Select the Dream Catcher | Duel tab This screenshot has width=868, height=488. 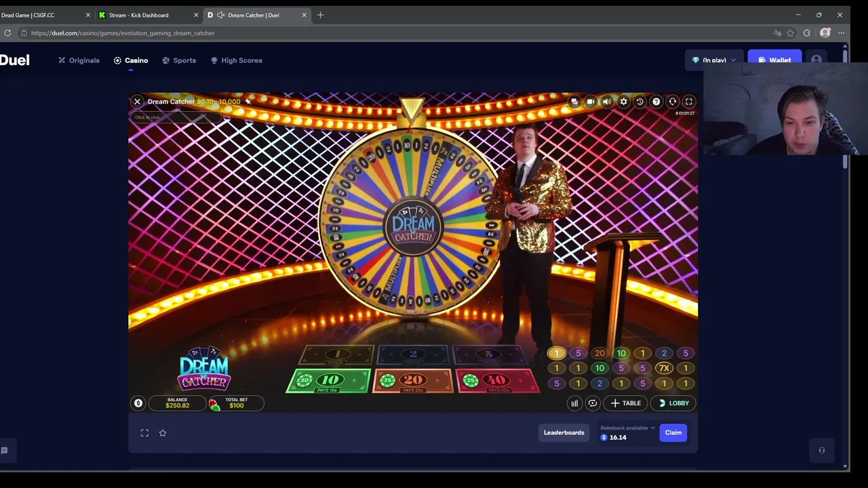click(257, 15)
